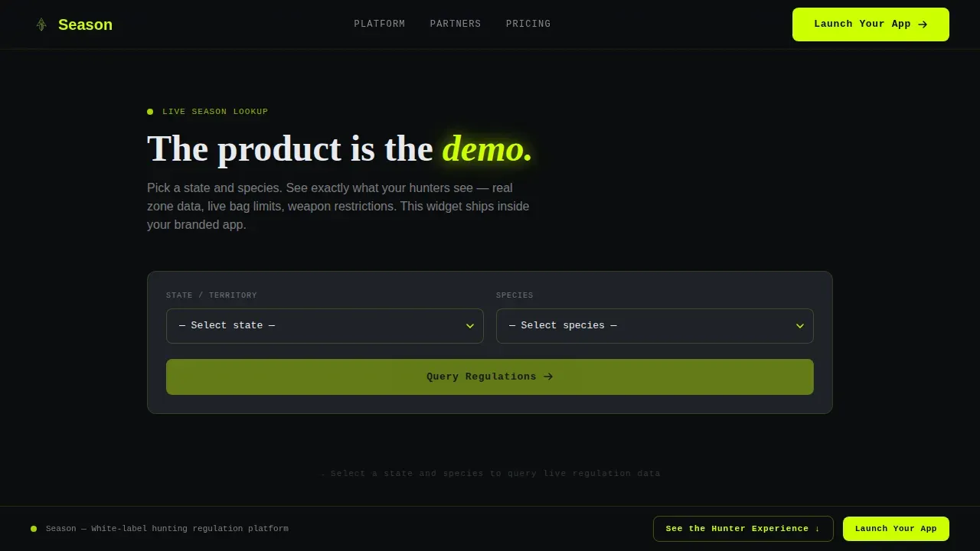Click the Season arrow logo icon

(x=41, y=24)
